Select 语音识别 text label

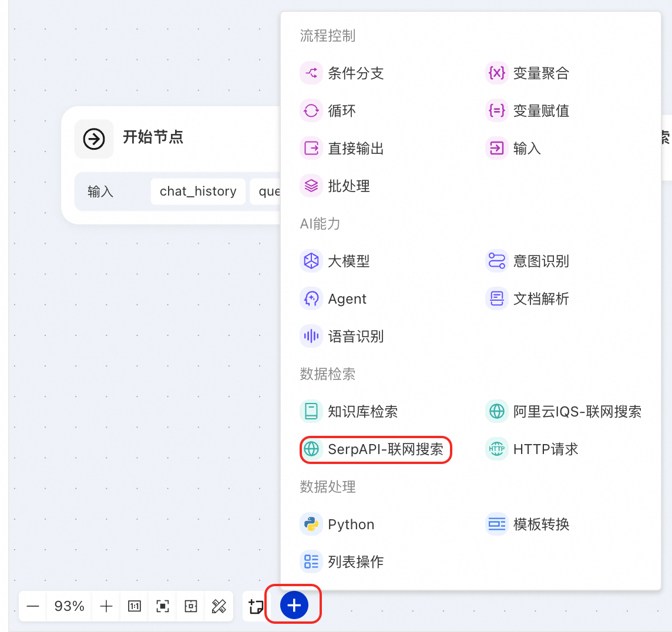click(356, 337)
